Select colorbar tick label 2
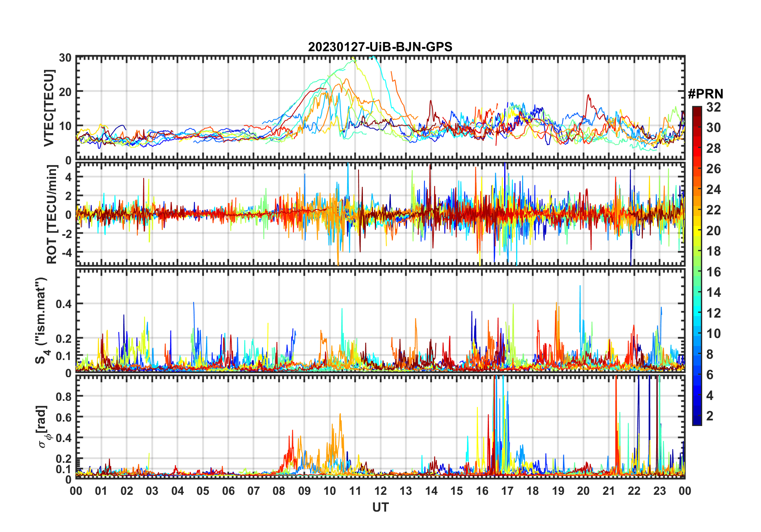Image resolution: width=761 pixels, height=532 pixels. [710, 416]
